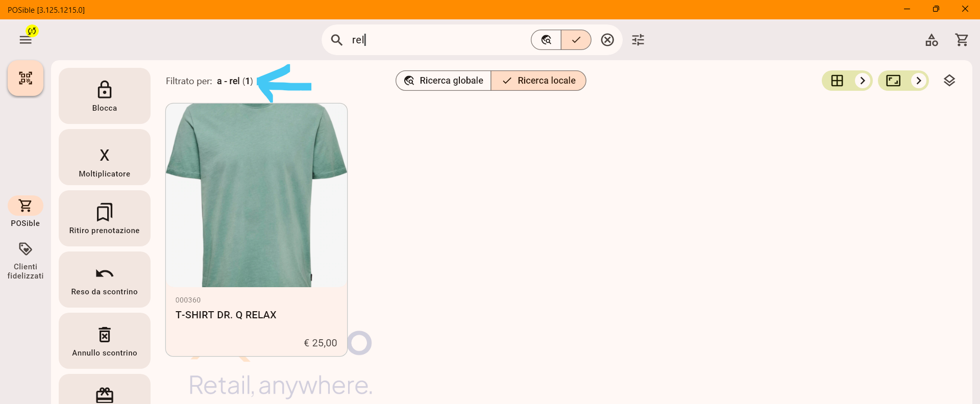Start Annullo scontrino
The width and height of the screenshot is (980, 404).
click(x=105, y=341)
